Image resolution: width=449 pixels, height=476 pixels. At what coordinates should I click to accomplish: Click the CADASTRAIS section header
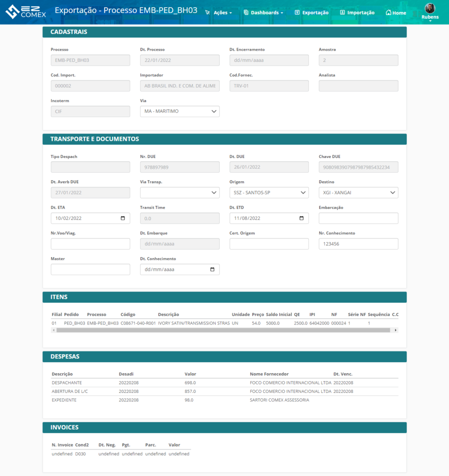click(x=224, y=32)
